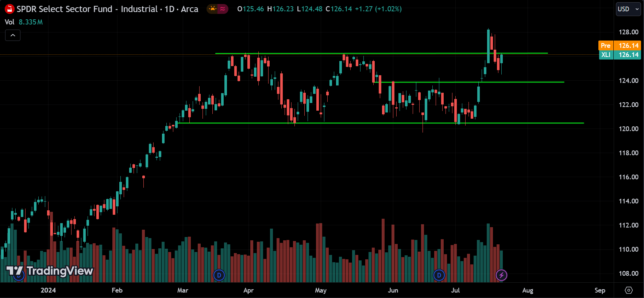The width and height of the screenshot is (644, 298).
Task: Click the Vol 8.335M volume legend
Action: point(24,22)
